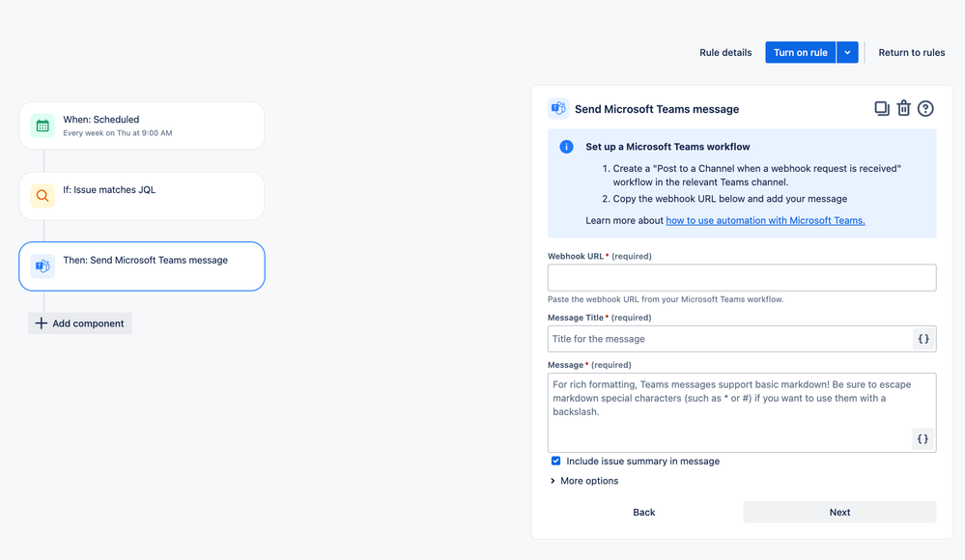Click the orange JQL search icon
Viewport: 965px width, 560px height.
[x=43, y=196]
